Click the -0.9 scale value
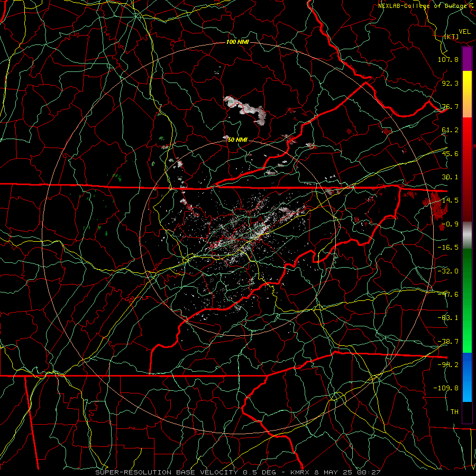 point(450,224)
